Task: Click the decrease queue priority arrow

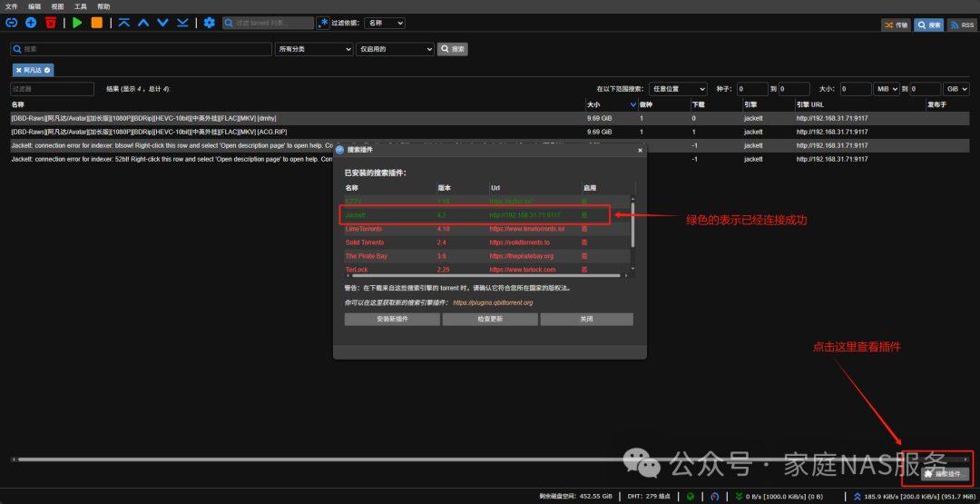Action: coord(163,23)
